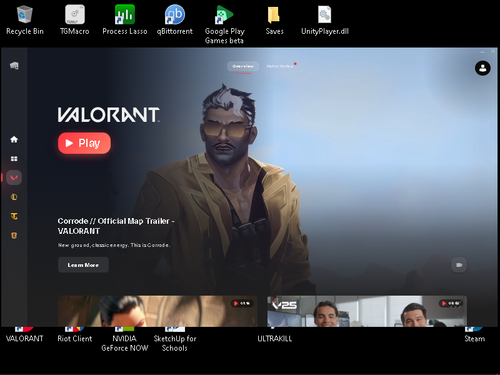Click the Learn More button
500x375 pixels.
pos(83,265)
